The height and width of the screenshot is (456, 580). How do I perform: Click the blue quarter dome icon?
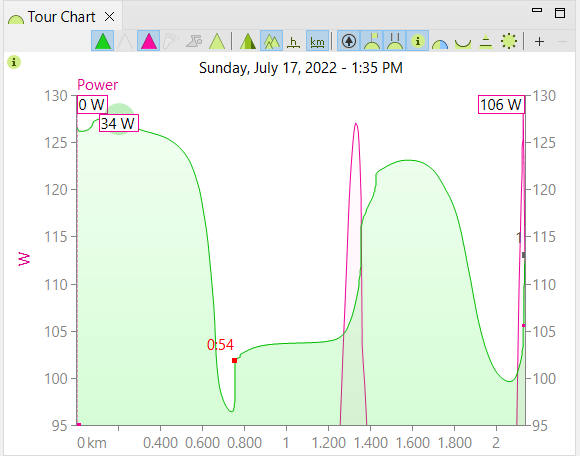pos(440,44)
